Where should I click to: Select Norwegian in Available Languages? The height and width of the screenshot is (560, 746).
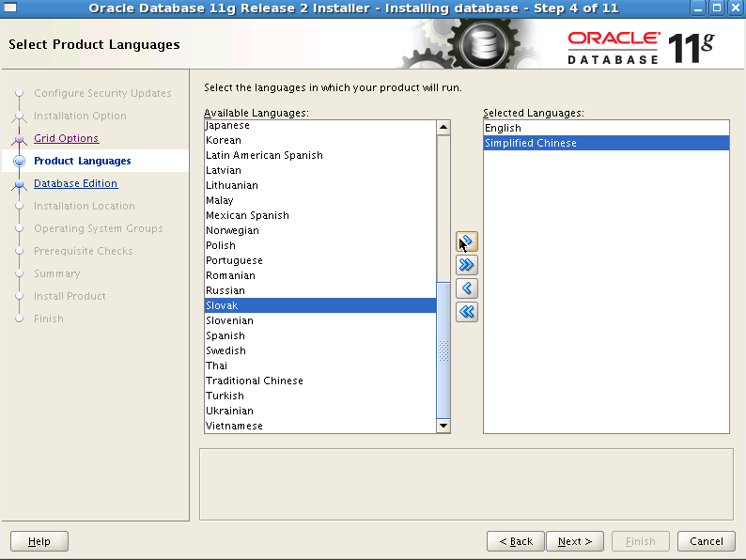[x=320, y=230]
